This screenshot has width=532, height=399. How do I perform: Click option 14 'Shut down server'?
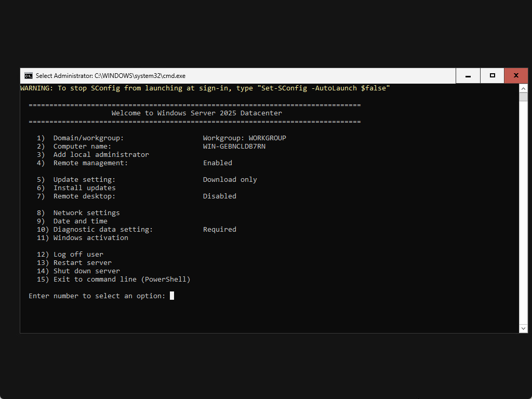pos(87,271)
